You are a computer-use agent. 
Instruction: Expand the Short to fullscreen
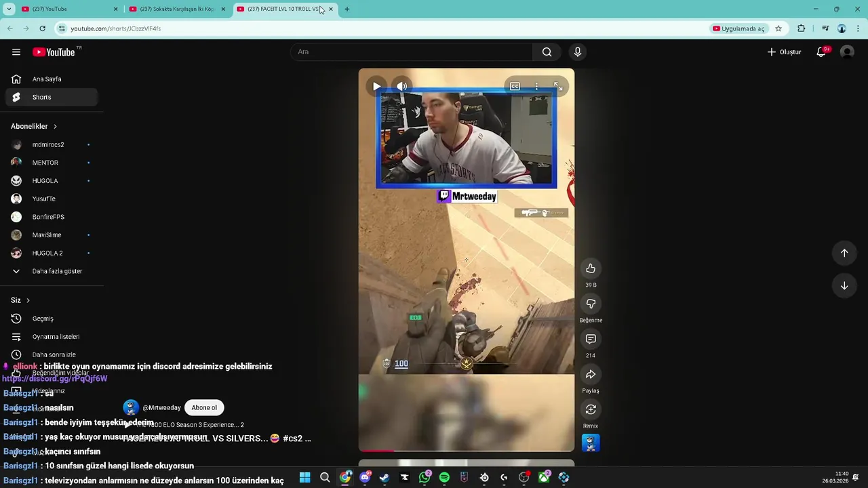558,86
